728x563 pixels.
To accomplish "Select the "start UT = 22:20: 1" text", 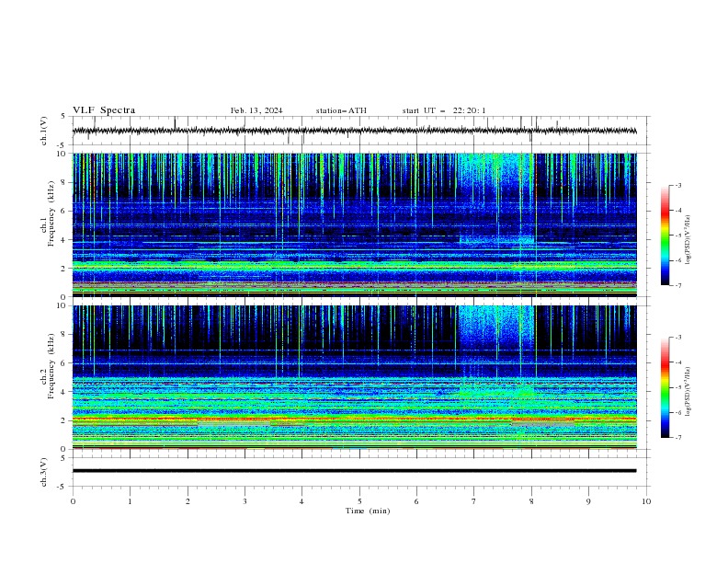I will click(x=444, y=110).
